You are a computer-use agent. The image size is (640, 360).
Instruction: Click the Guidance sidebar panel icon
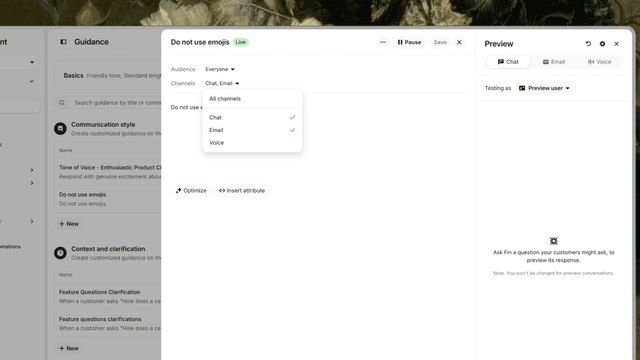(63, 42)
